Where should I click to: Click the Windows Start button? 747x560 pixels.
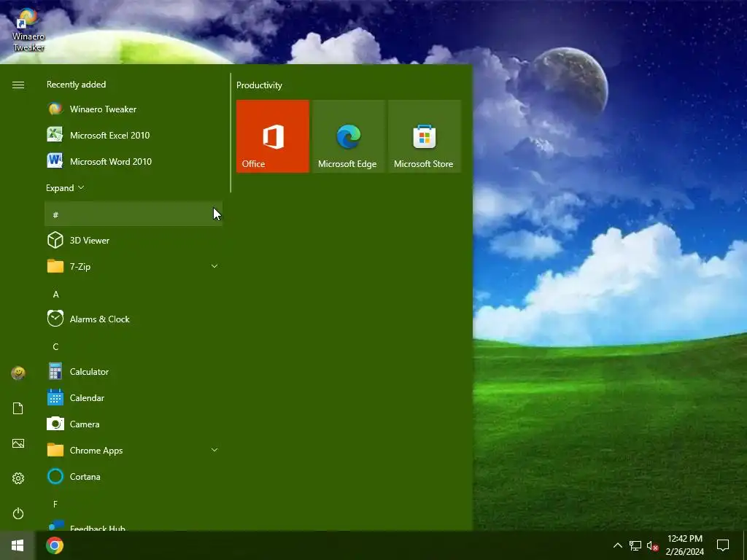pos(18,545)
